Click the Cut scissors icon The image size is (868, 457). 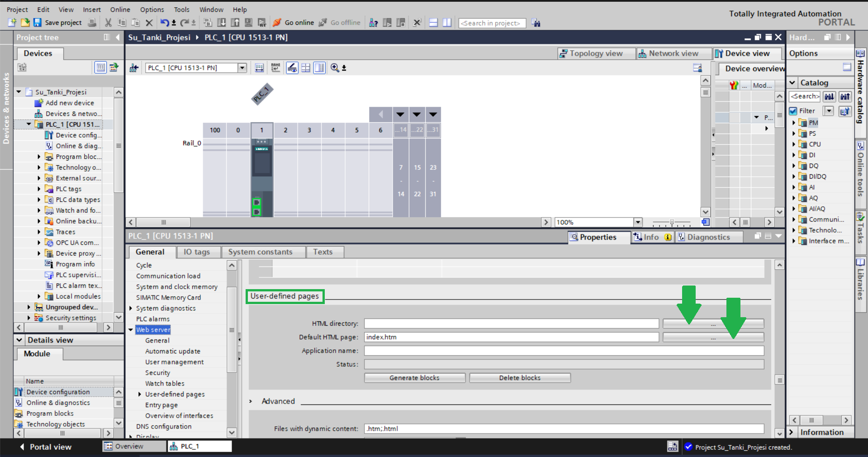[x=108, y=23]
